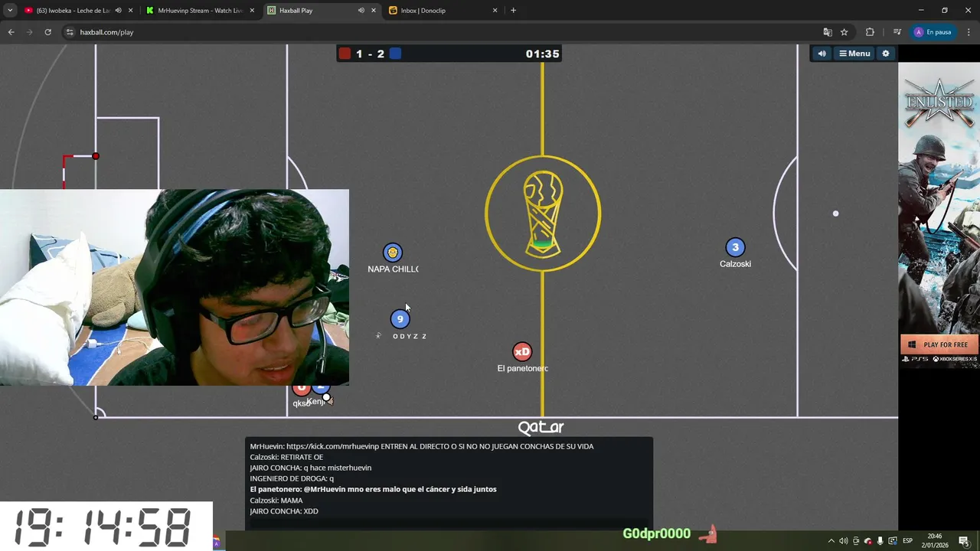Click the Enlisted game advertisement banner
The width and height of the screenshot is (980, 551).
click(x=939, y=214)
